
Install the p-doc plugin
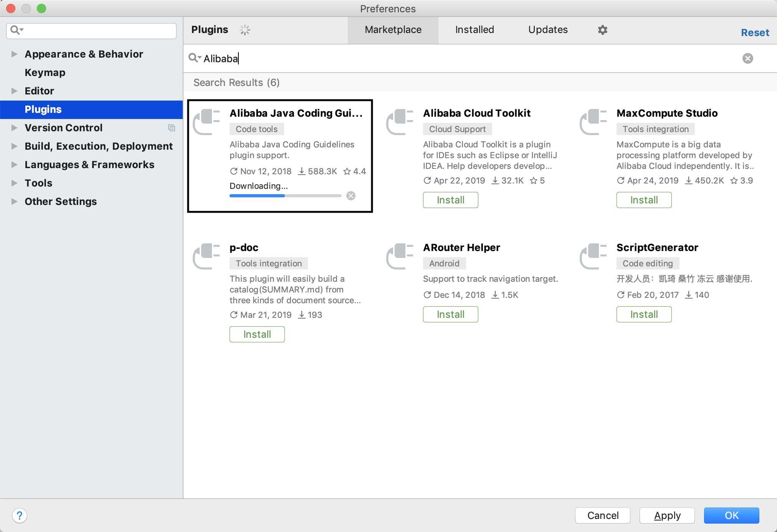pyautogui.click(x=257, y=334)
